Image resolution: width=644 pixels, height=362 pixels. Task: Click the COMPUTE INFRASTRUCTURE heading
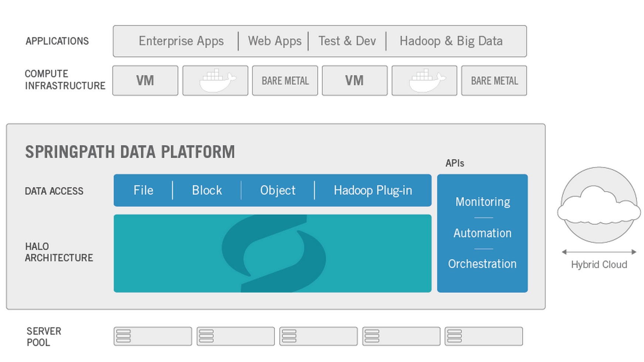point(65,80)
